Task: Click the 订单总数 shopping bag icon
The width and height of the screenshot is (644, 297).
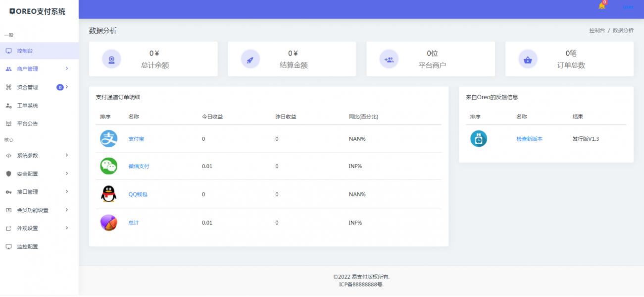Action: 528,59
